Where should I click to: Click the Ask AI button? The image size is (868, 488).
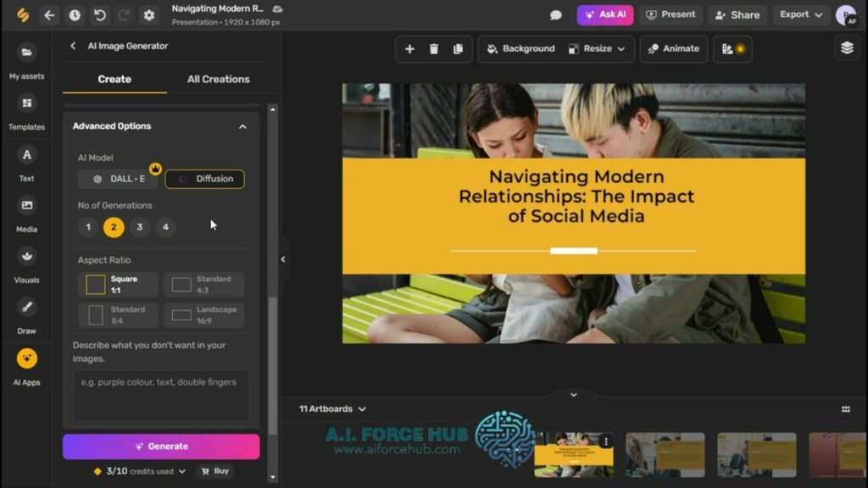pos(604,14)
